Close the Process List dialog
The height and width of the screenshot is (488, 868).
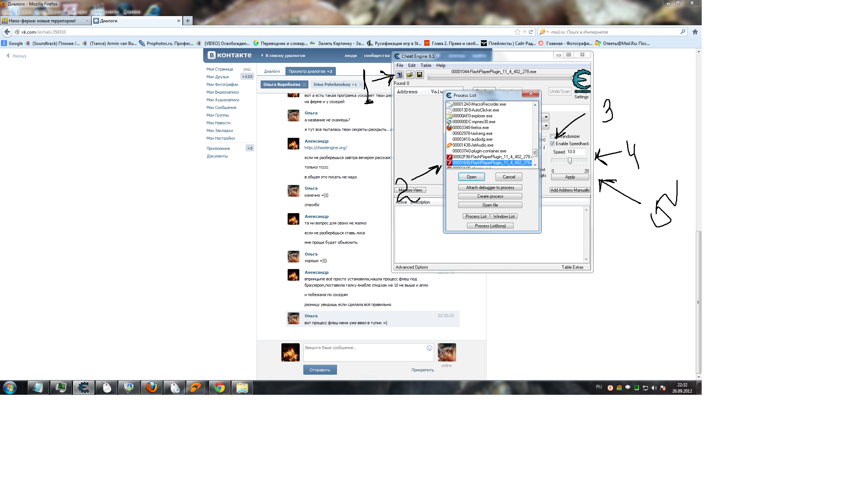tap(531, 94)
